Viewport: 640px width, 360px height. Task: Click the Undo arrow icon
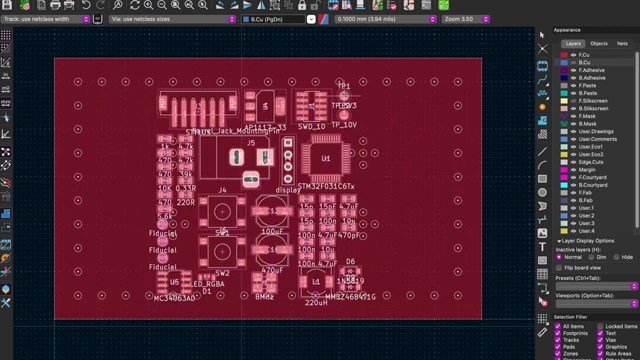tap(86, 5)
